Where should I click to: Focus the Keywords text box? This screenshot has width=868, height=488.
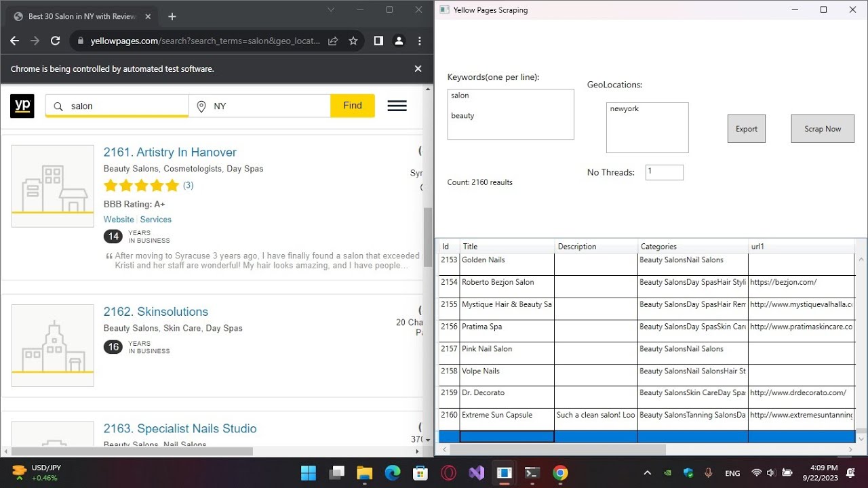pos(511,114)
